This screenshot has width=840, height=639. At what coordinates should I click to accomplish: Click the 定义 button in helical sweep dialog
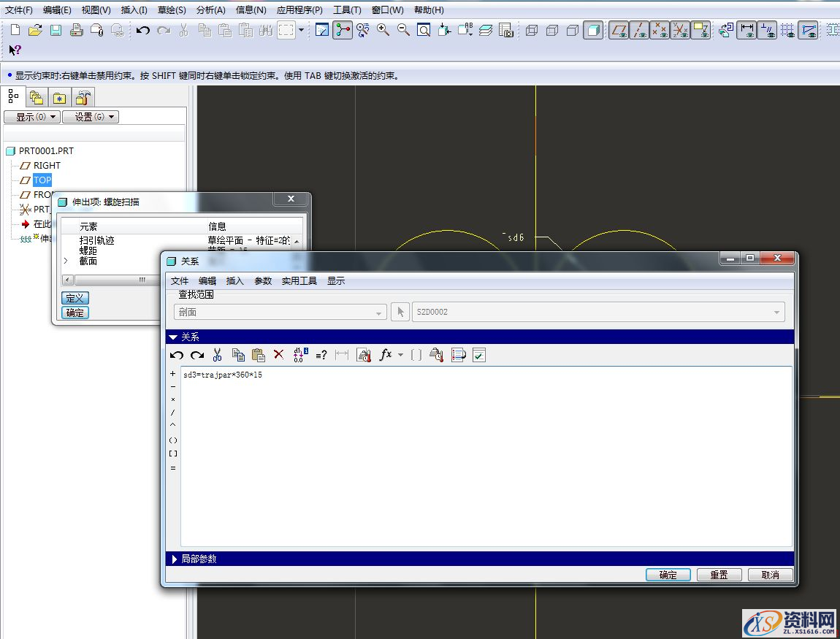pos(75,298)
